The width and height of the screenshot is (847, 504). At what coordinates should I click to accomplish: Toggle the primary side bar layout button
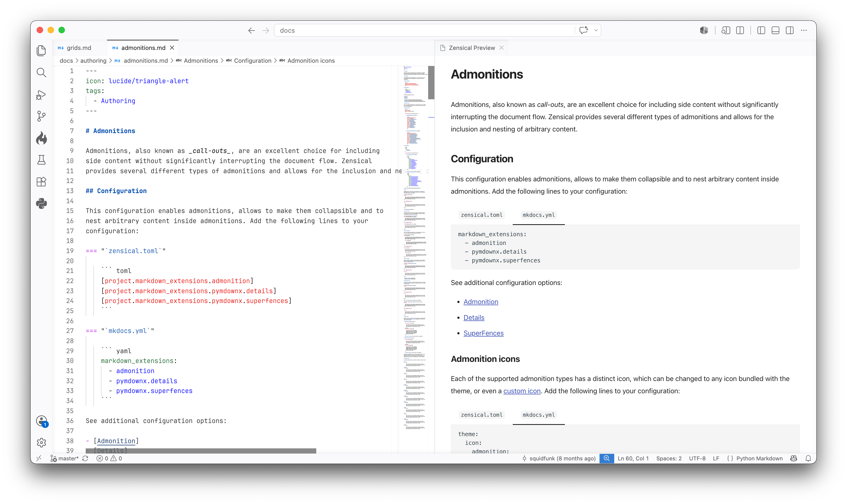tap(761, 31)
